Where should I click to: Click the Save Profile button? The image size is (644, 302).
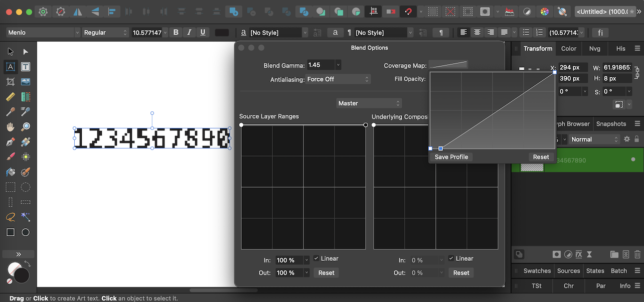click(451, 157)
